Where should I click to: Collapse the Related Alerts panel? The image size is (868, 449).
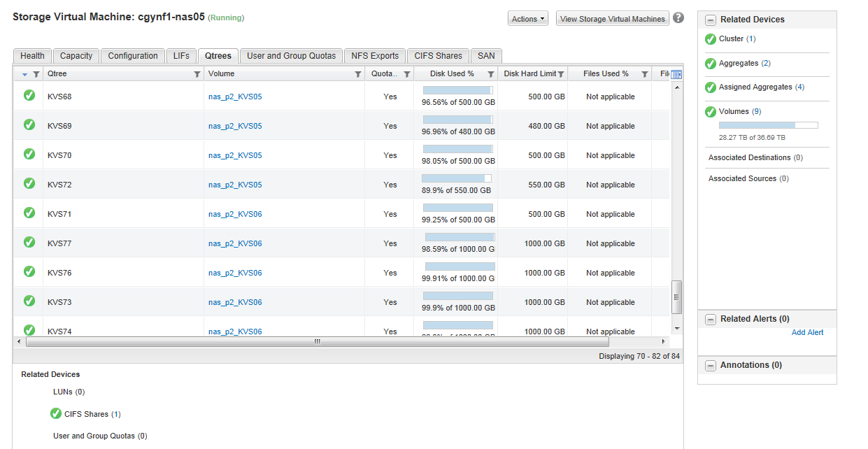[711, 320]
